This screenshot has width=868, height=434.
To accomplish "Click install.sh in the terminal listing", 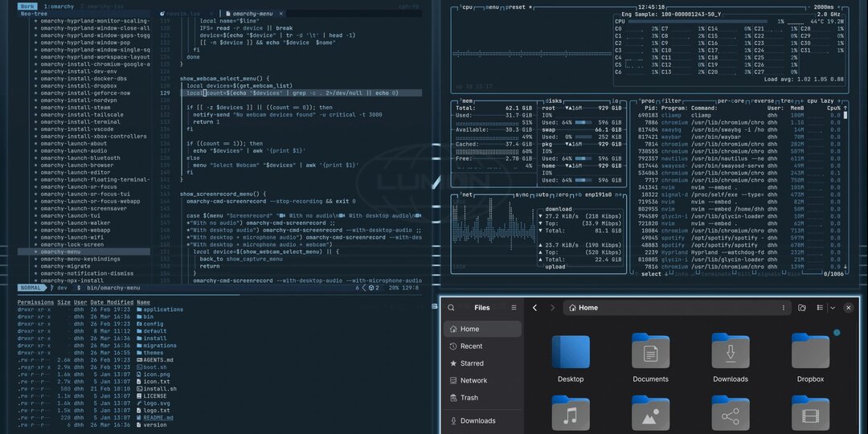I will [x=160, y=389].
